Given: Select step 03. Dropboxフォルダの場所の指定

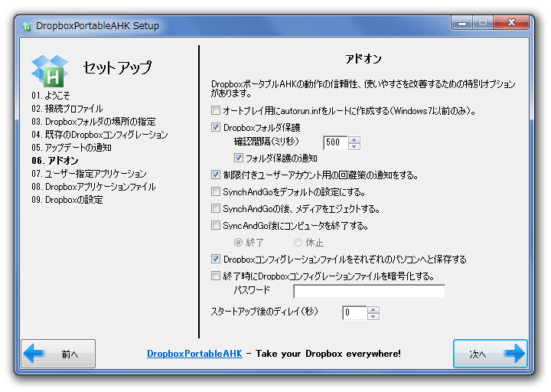Looking at the screenshot, I should click(x=93, y=121).
